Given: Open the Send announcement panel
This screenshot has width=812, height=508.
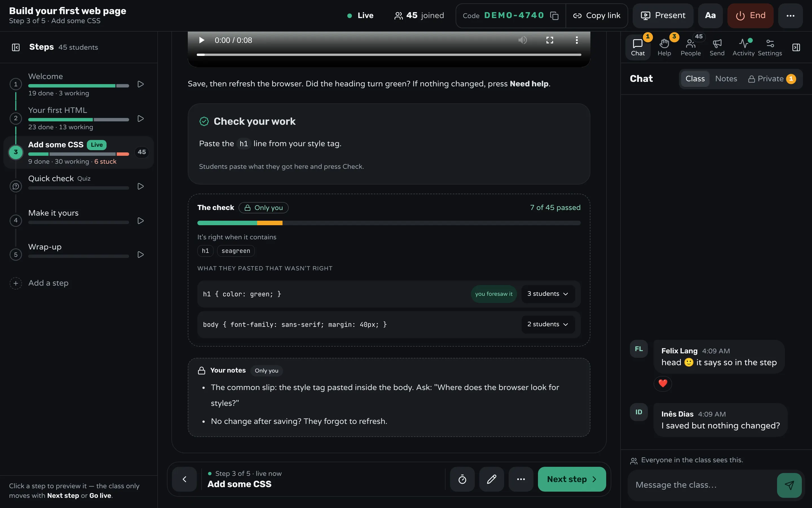Looking at the screenshot, I should pyautogui.click(x=717, y=47).
